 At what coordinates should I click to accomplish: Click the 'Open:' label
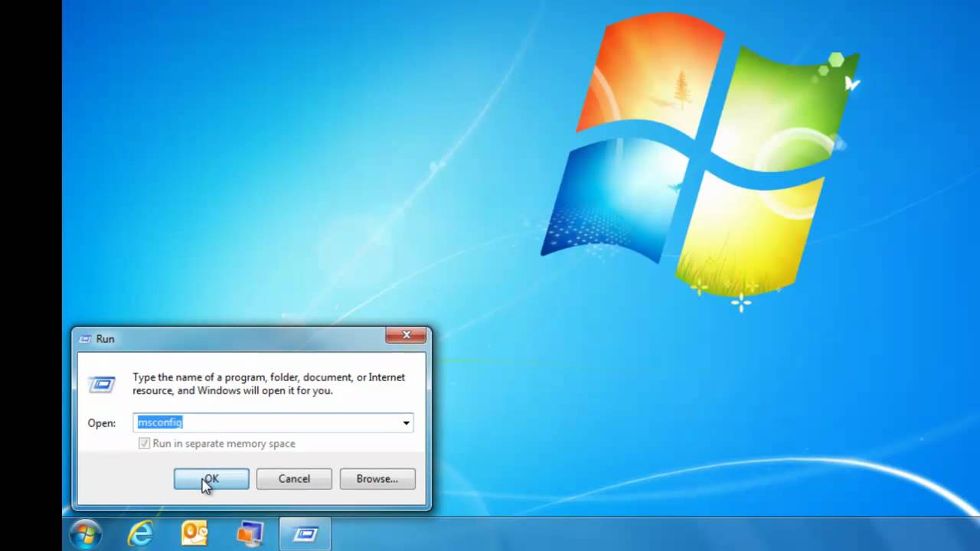(102, 423)
